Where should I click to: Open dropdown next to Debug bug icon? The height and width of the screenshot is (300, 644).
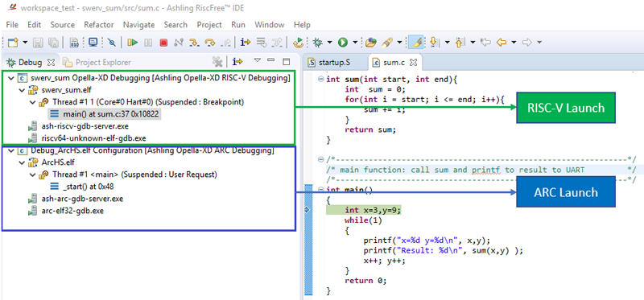329,43
